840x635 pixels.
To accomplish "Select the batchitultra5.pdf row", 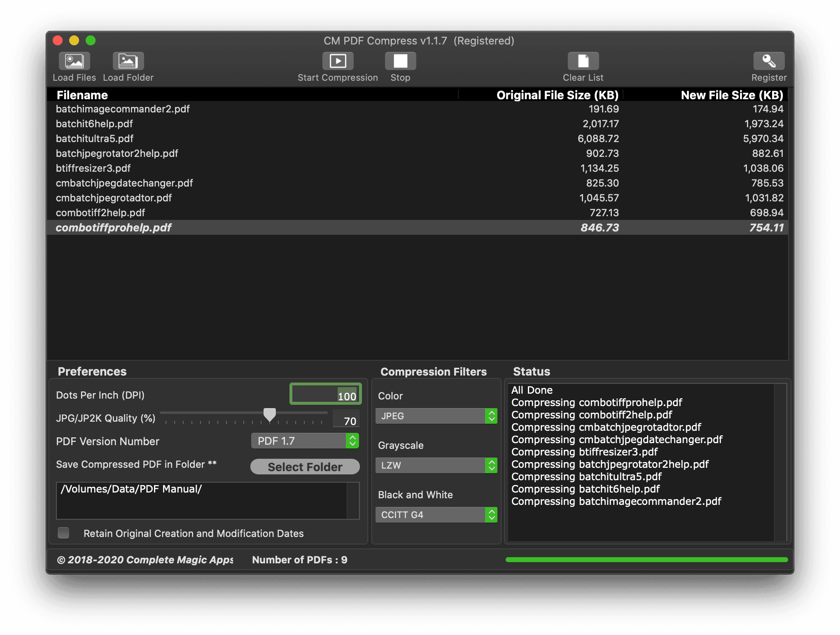I will click(x=418, y=138).
